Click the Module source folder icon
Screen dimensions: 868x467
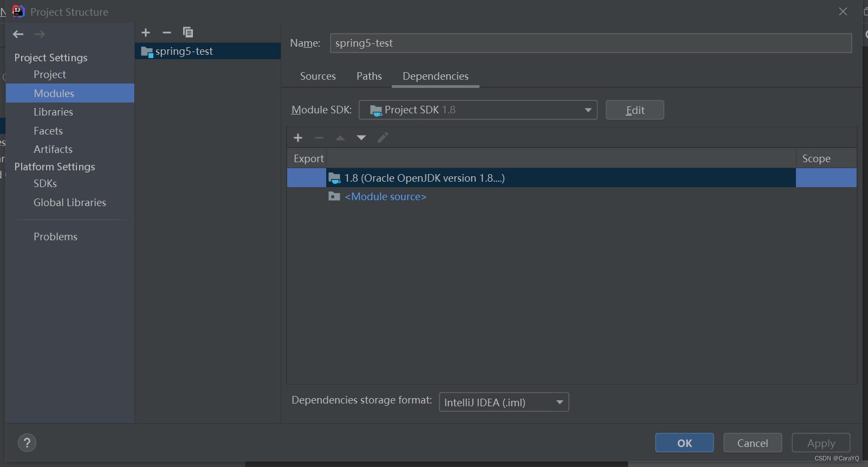point(334,196)
